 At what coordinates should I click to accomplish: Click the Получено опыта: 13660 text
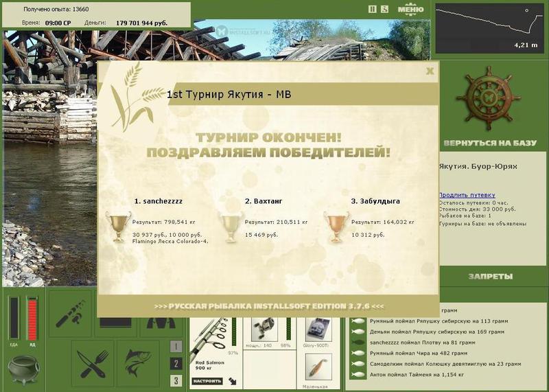tap(56, 10)
